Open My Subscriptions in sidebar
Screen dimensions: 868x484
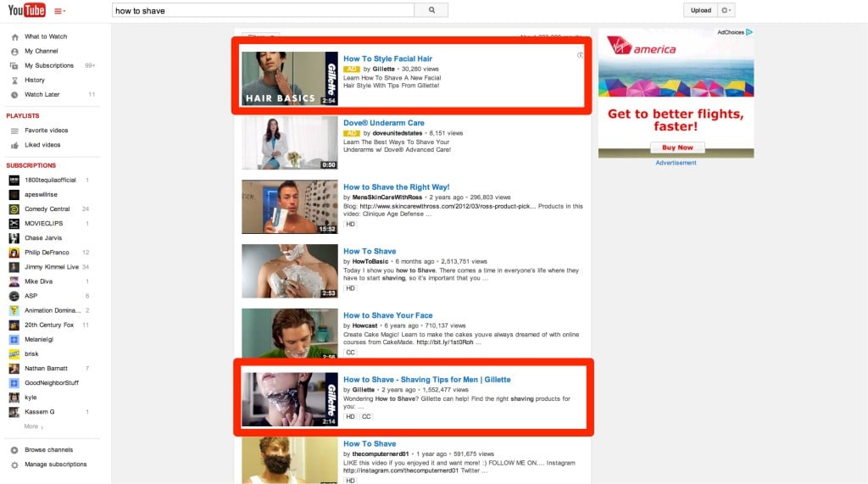[x=48, y=65]
